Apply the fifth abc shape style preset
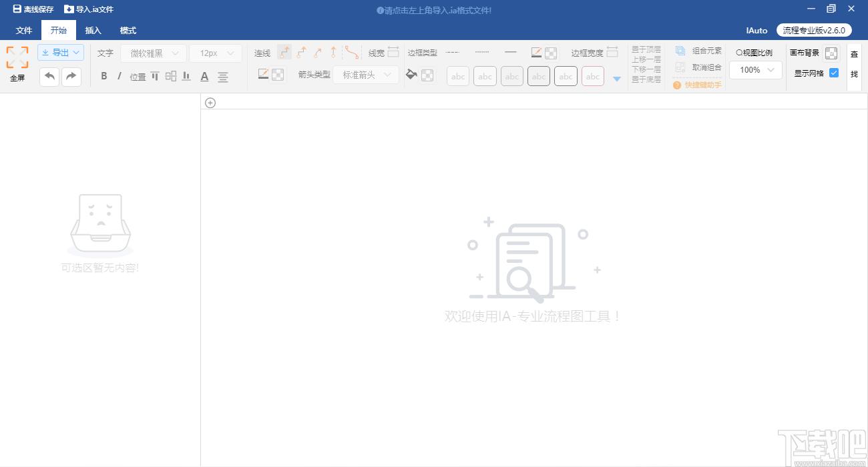Image resolution: width=868 pixels, height=467 pixels. pyautogui.click(x=566, y=76)
